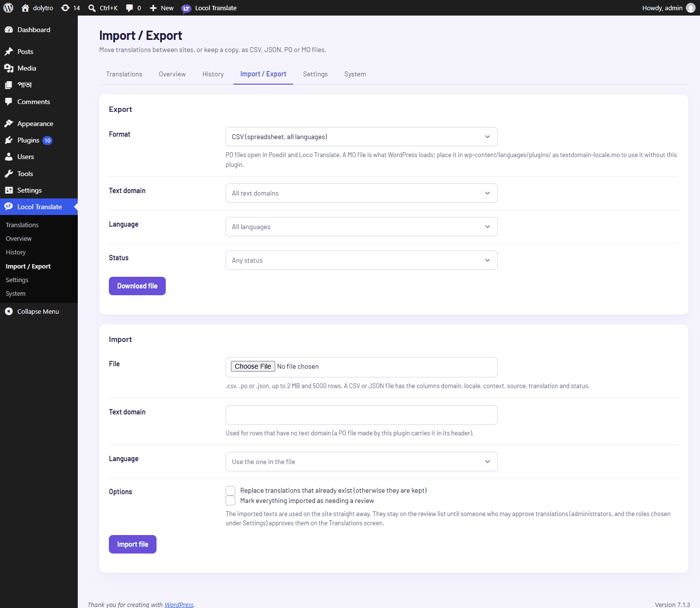Click the Appearance brush icon
The image size is (700, 608).
click(x=9, y=124)
